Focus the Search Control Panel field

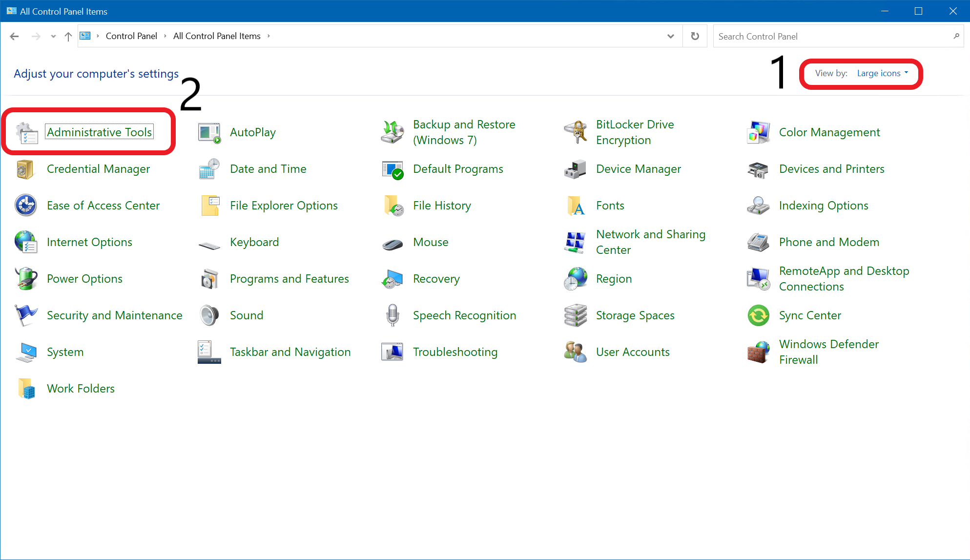point(838,36)
